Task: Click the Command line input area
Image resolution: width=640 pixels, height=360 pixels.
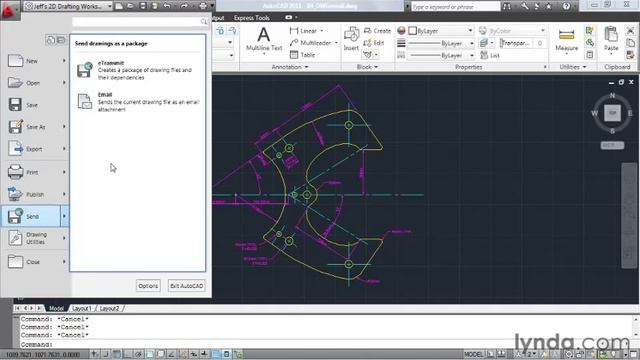Action: pos(327,344)
